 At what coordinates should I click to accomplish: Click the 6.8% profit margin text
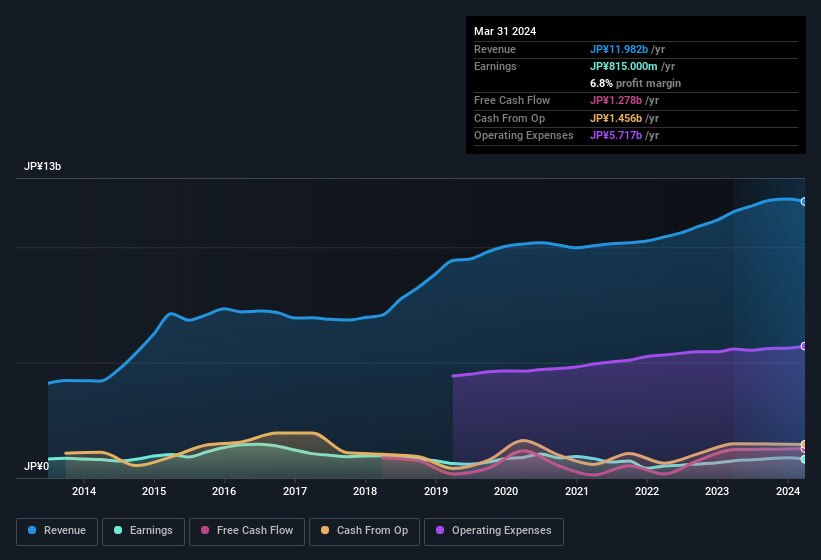635,83
